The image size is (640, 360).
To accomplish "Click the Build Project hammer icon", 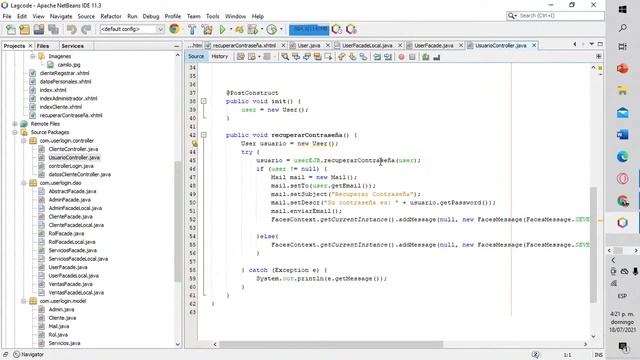I will [192, 29].
